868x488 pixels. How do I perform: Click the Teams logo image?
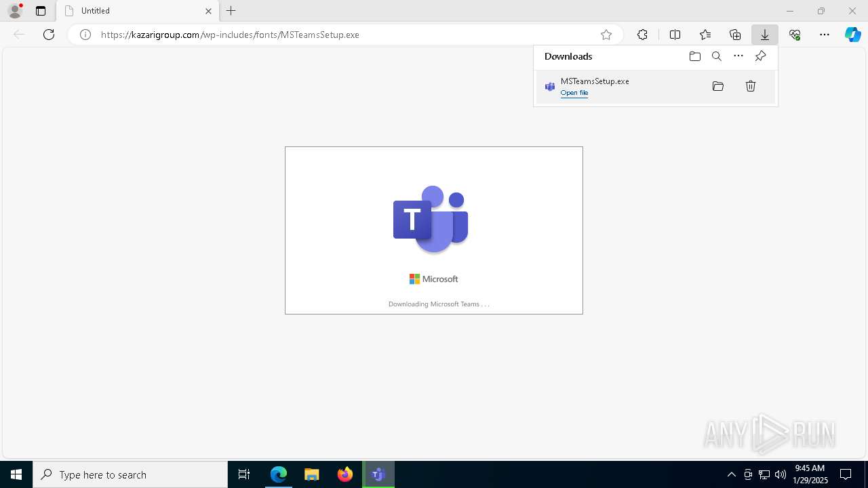431,219
